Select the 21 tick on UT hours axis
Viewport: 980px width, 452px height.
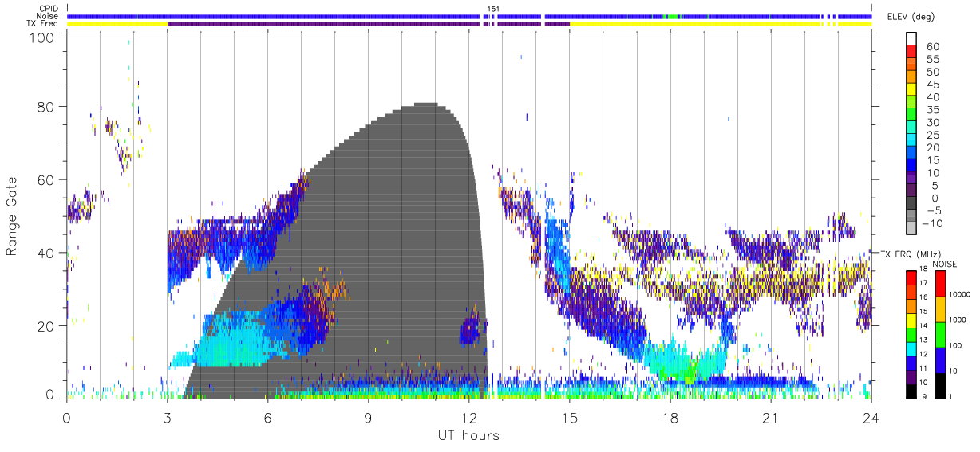click(771, 417)
